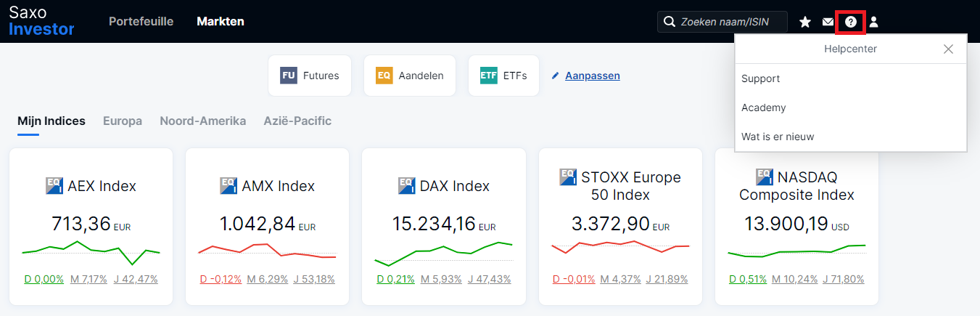Click the NASDAQ Composite Index title
This screenshot has width=980, height=316.
click(x=796, y=186)
